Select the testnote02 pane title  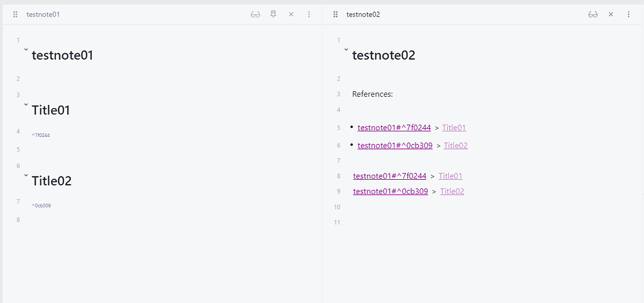click(x=363, y=14)
